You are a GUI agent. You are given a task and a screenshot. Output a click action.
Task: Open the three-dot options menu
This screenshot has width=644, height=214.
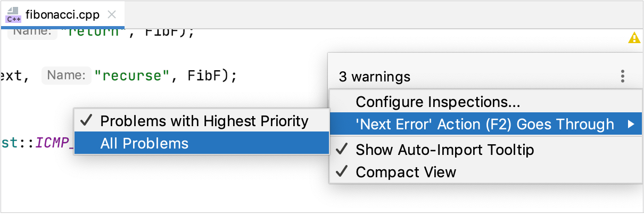click(623, 77)
